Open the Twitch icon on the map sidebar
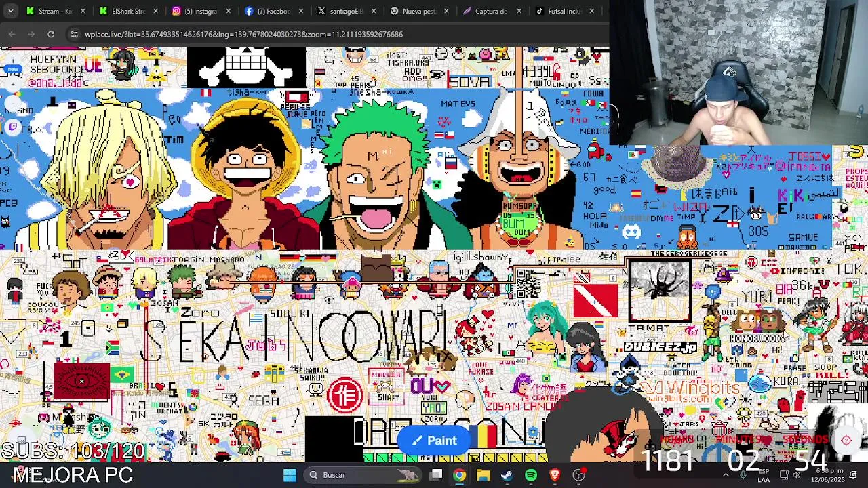Image resolution: width=868 pixels, height=488 pixels. click(14, 127)
